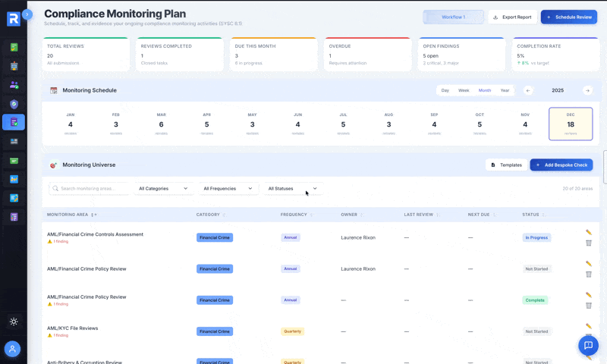Open All Categories dropdown

click(x=163, y=188)
